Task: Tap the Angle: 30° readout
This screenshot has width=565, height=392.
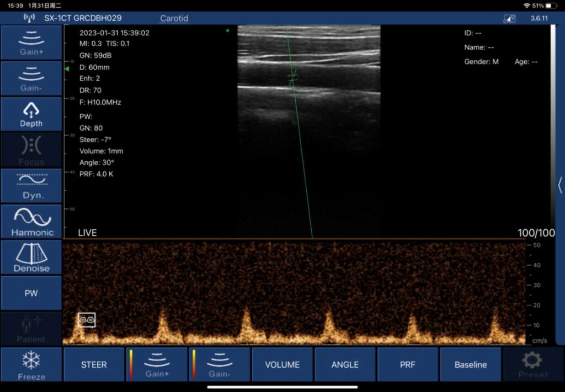Action: 97,163
